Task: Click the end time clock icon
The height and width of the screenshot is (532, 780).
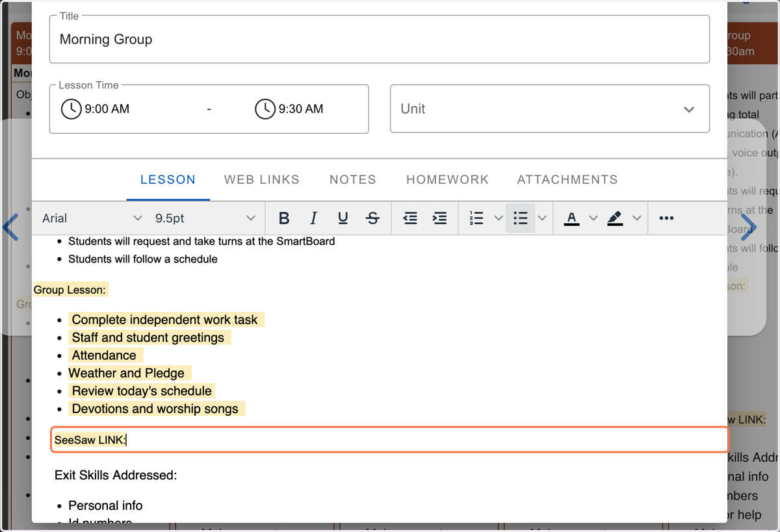Action: [265, 109]
